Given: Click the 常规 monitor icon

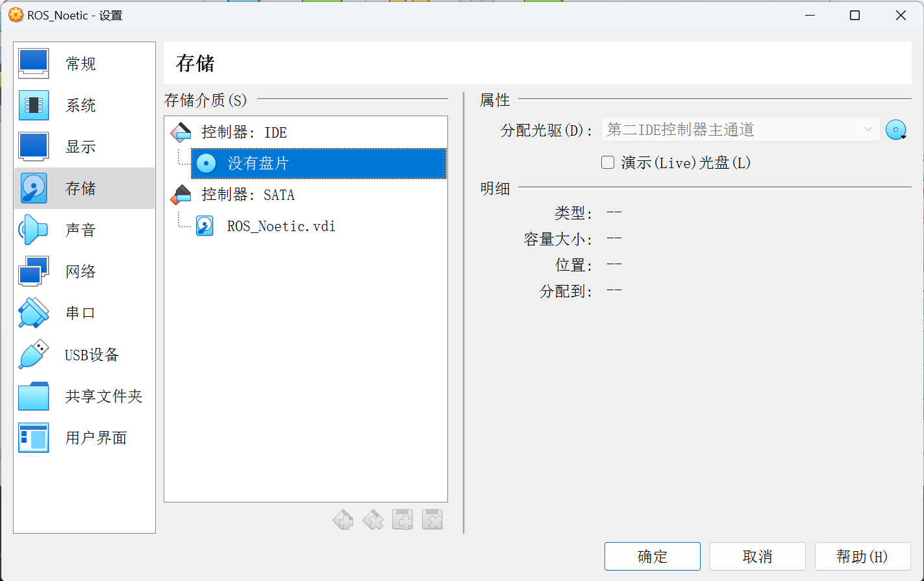Looking at the screenshot, I should point(34,64).
